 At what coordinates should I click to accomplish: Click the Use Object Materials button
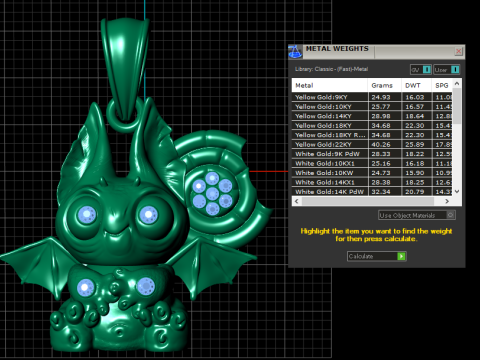(417, 215)
